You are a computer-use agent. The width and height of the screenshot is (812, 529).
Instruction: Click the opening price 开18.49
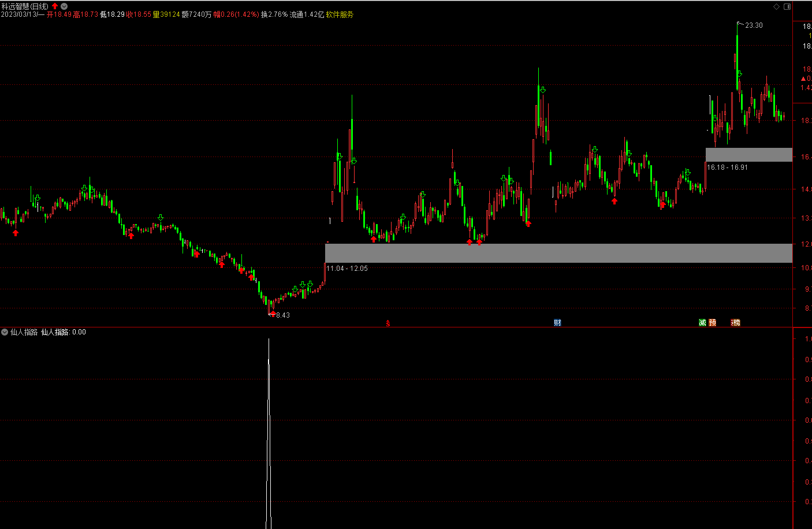pos(59,14)
